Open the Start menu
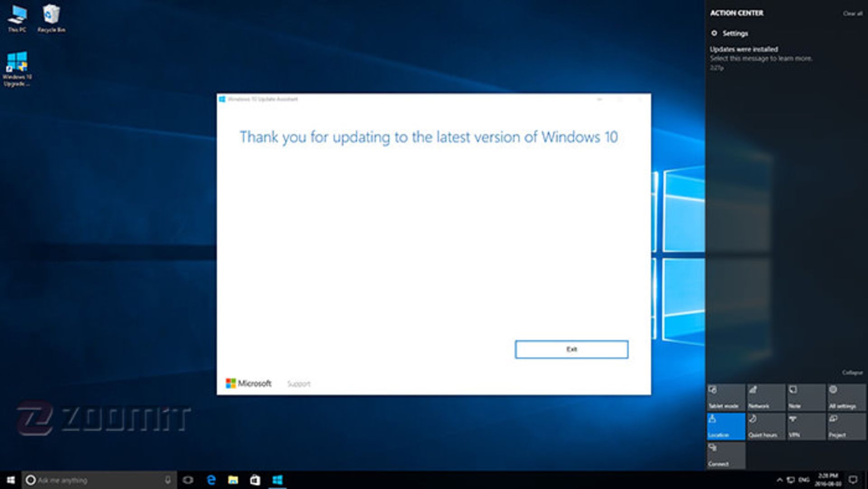Screen dimensions: 868x489 [11, 480]
